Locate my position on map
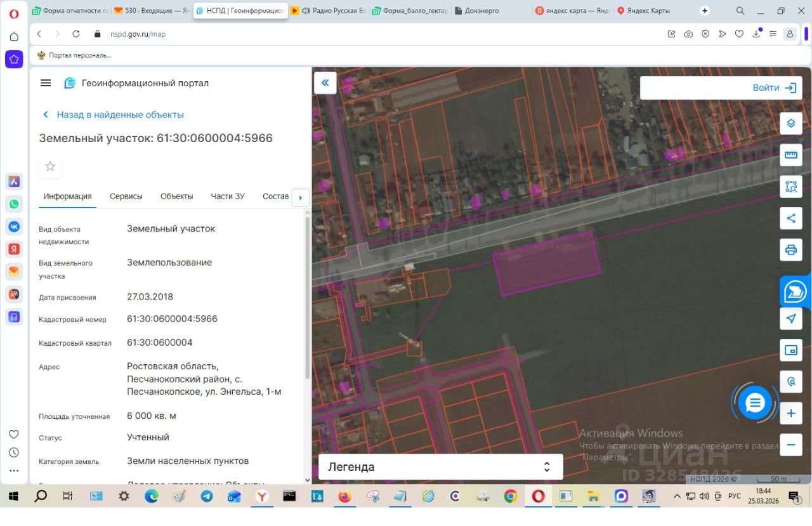812x526 pixels. tap(790, 319)
